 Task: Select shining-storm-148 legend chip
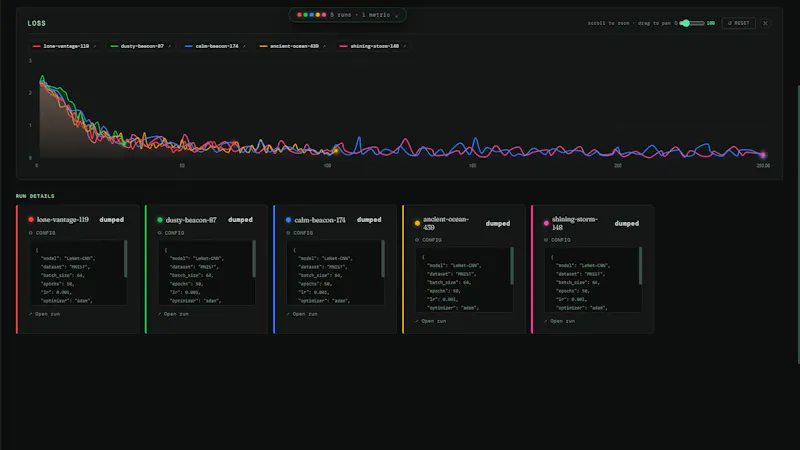point(373,46)
